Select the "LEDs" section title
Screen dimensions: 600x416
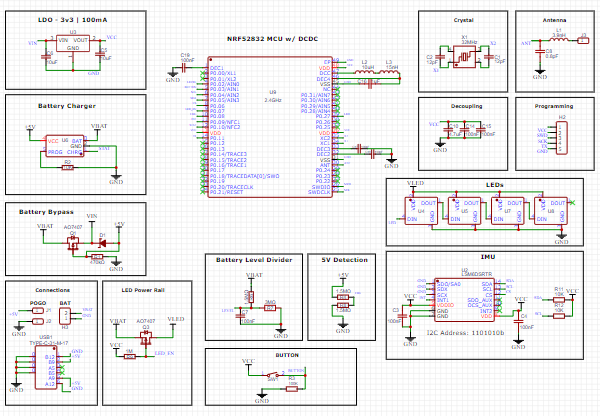tap(494, 185)
